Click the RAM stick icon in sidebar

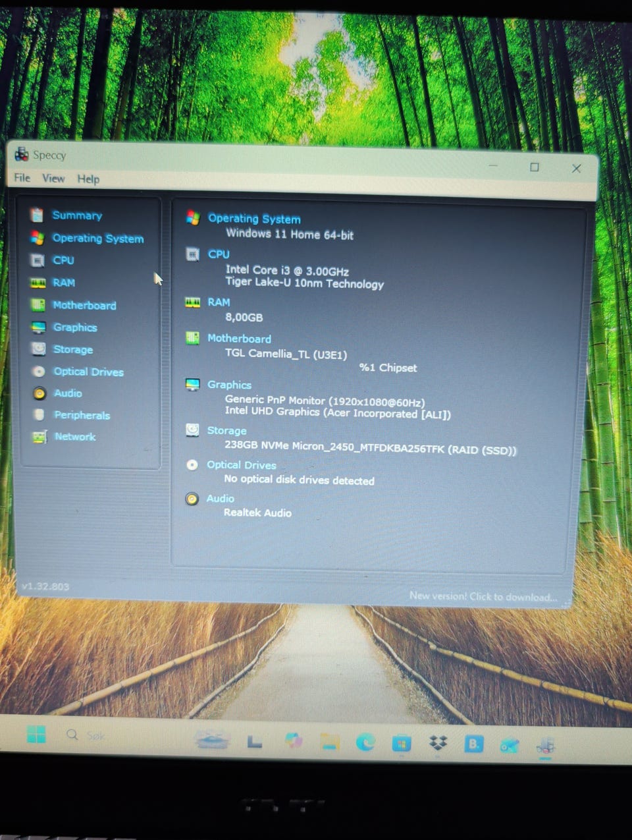tap(38, 283)
